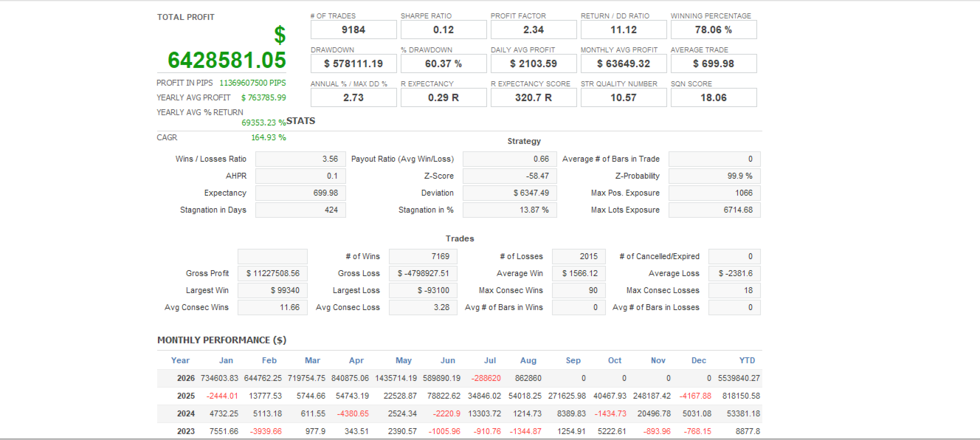Screen dimensions: 980x440
Task: Click the Year column header
Action: click(180, 360)
